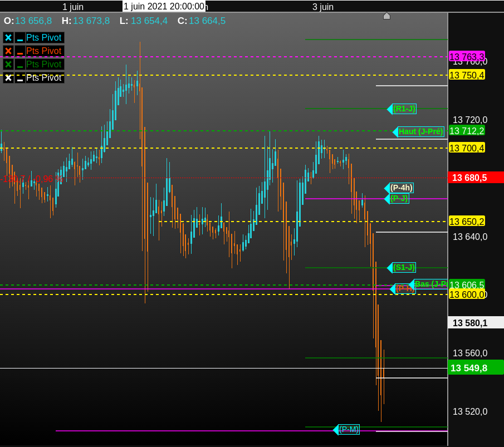This screenshot has width=504, height=447.
Task: Minimize the white Pts Pivot indicator
Action: pyautogui.click(x=20, y=78)
